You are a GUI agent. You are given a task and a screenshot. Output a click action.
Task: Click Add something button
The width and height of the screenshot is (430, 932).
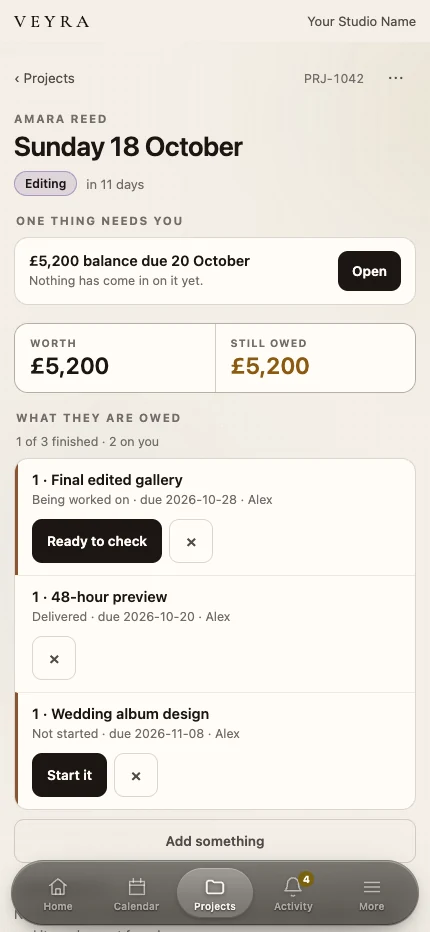pyautogui.click(x=215, y=841)
